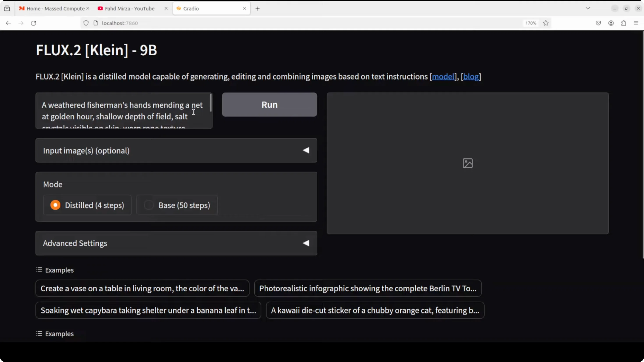Click the browser reload page icon
The image size is (644, 362).
click(x=34, y=23)
